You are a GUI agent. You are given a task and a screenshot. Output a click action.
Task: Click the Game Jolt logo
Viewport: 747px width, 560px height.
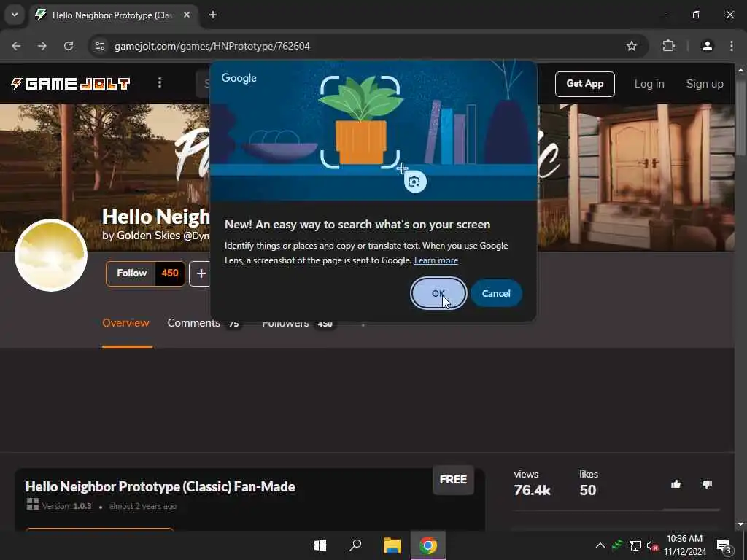tap(71, 84)
